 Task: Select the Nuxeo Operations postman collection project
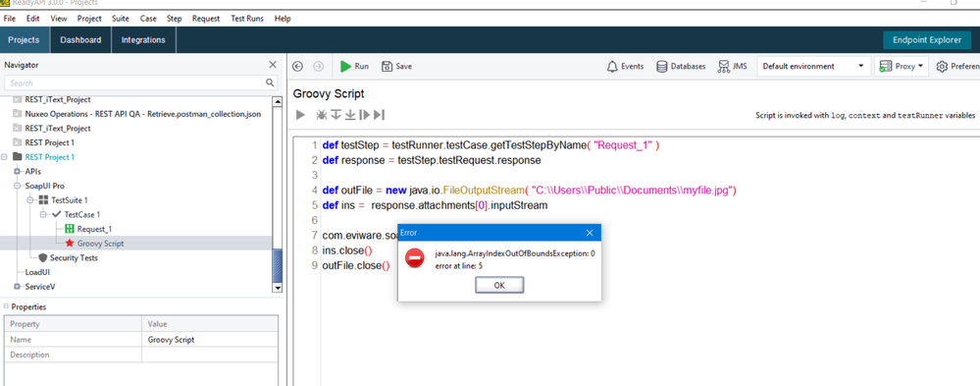coord(143,114)
